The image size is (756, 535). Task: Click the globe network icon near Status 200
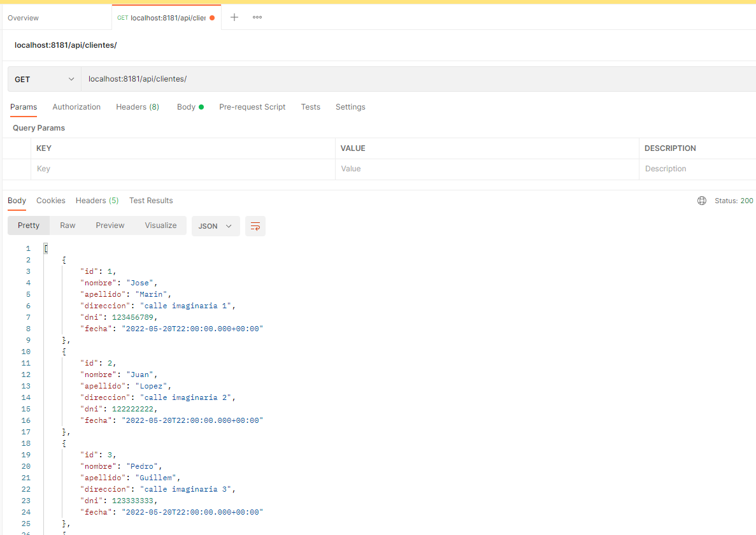tap(701, 201)
